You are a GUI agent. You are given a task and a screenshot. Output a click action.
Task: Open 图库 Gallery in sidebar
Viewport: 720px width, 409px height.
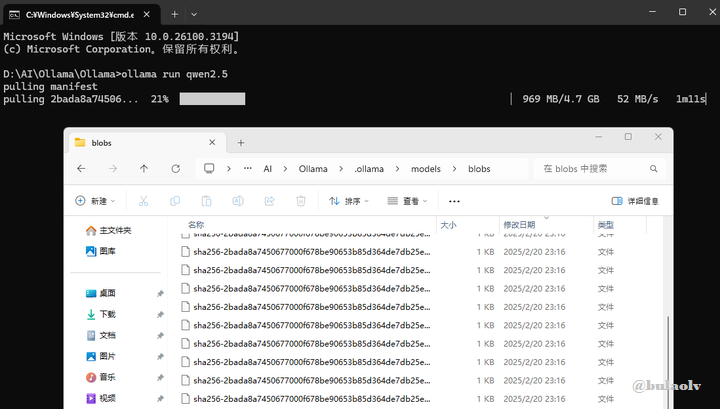pyautogui.click(x=101, y=251)
